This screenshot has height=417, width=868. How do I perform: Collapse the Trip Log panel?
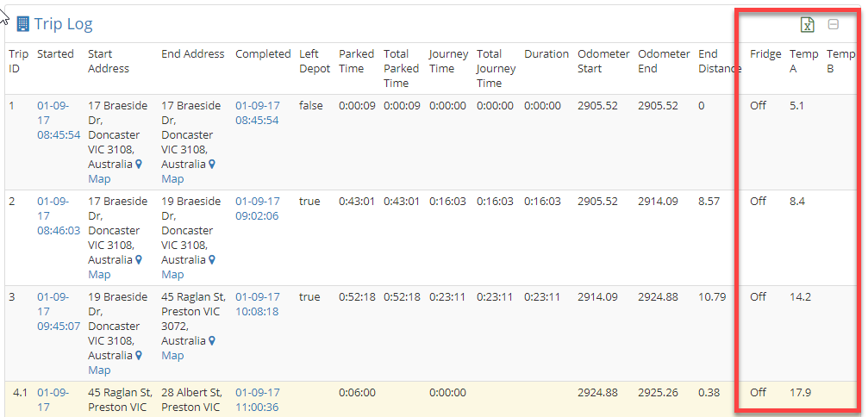tap(834, 24)
